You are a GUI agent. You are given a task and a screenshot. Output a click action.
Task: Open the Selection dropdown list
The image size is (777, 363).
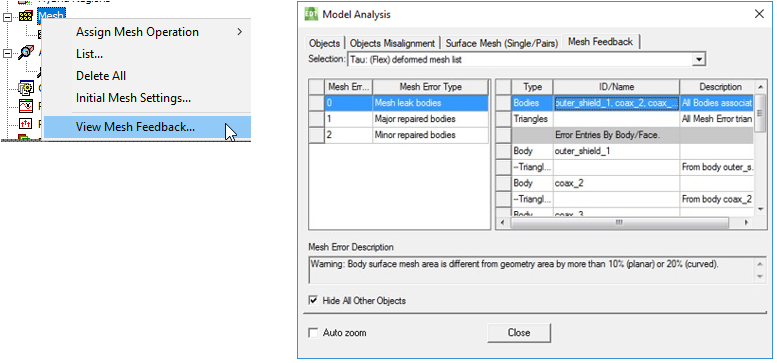pos(698,59)
